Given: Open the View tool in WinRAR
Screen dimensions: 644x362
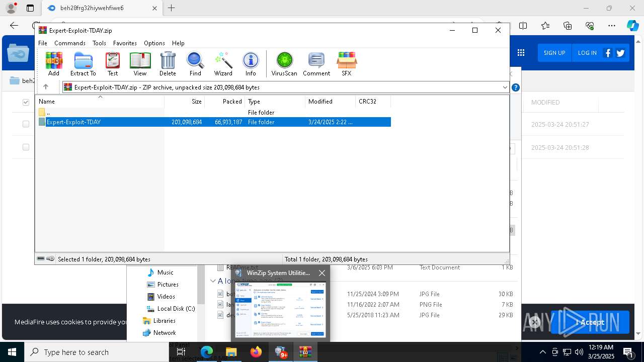Looking at the screenshot, I should (x=140, y=64).
